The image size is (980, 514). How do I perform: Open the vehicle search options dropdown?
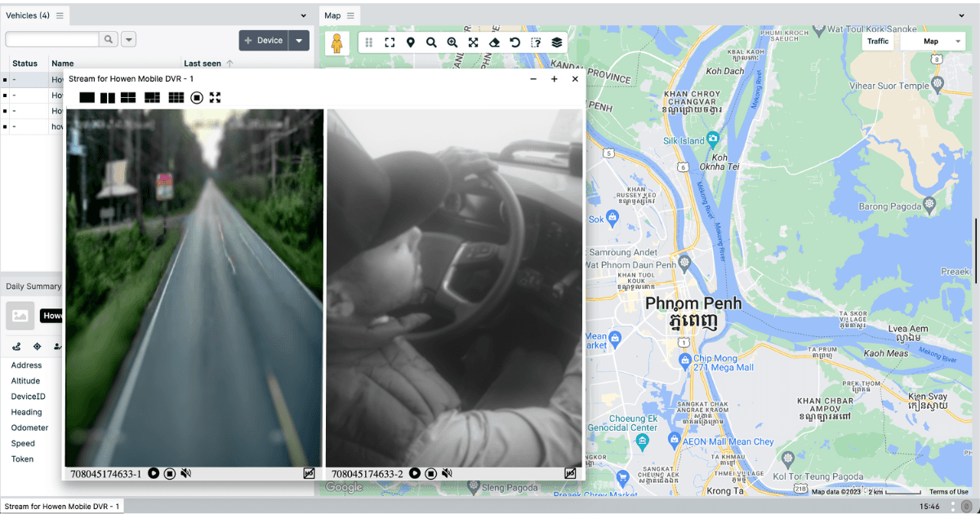[x=129, y=38]
